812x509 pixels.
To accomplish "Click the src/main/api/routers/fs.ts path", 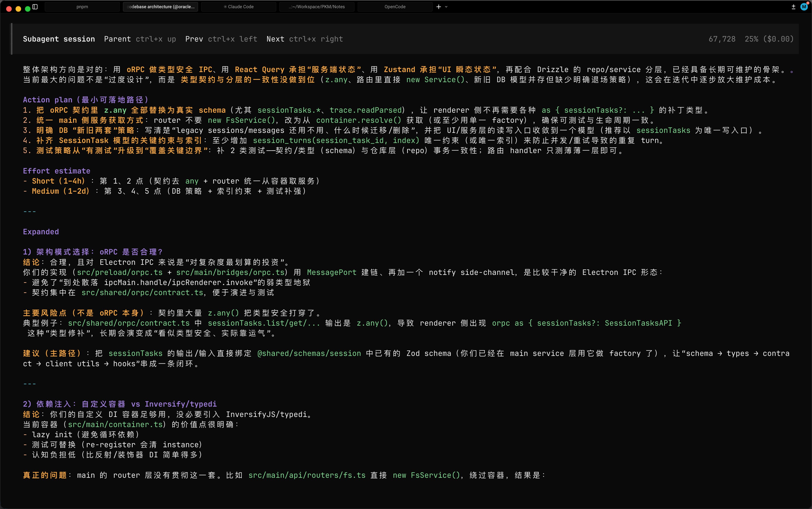I will [x=307, y=475].
